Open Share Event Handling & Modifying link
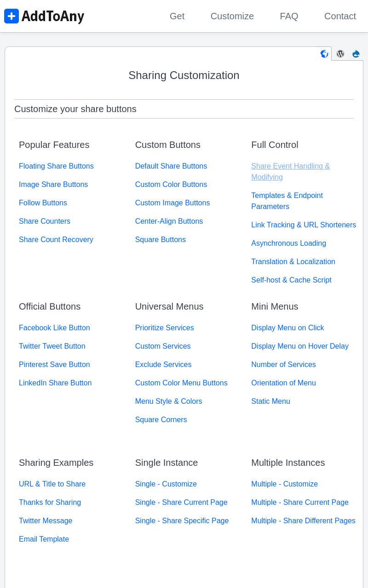The width and height of the screenshot is (368, 588). pos(291,171)
